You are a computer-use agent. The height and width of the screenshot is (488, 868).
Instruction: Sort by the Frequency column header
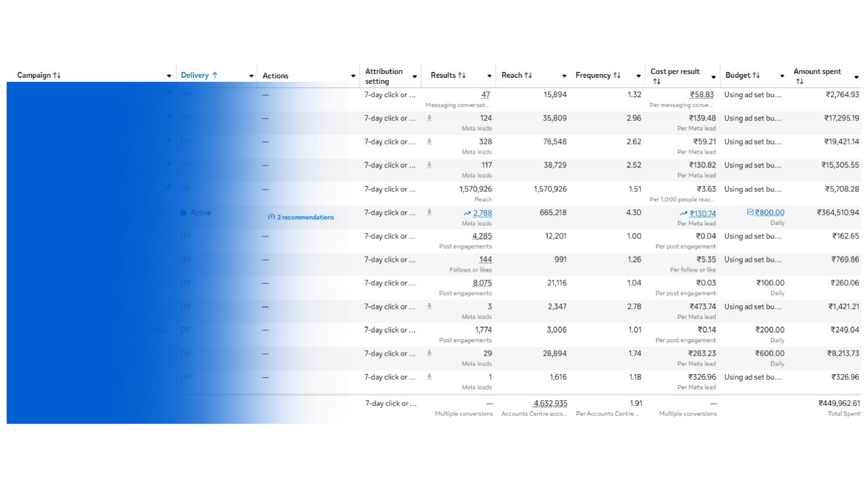(598, 75)
